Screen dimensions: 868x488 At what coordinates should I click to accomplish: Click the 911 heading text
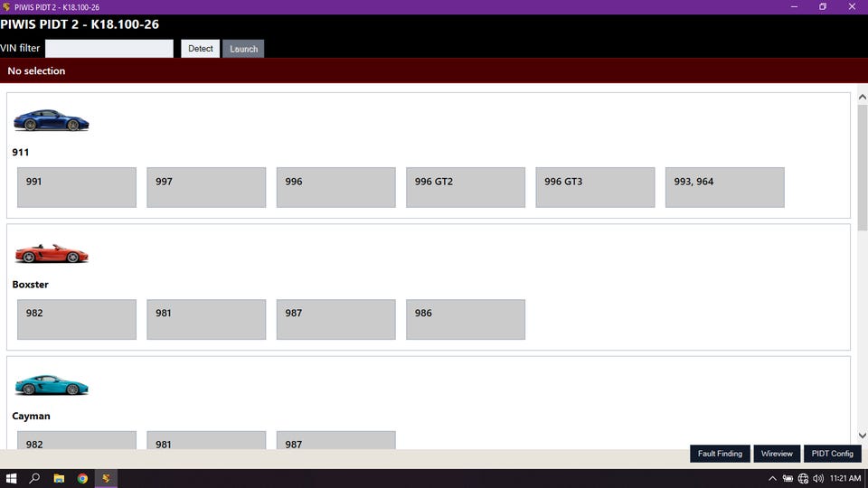click(21, 152)
